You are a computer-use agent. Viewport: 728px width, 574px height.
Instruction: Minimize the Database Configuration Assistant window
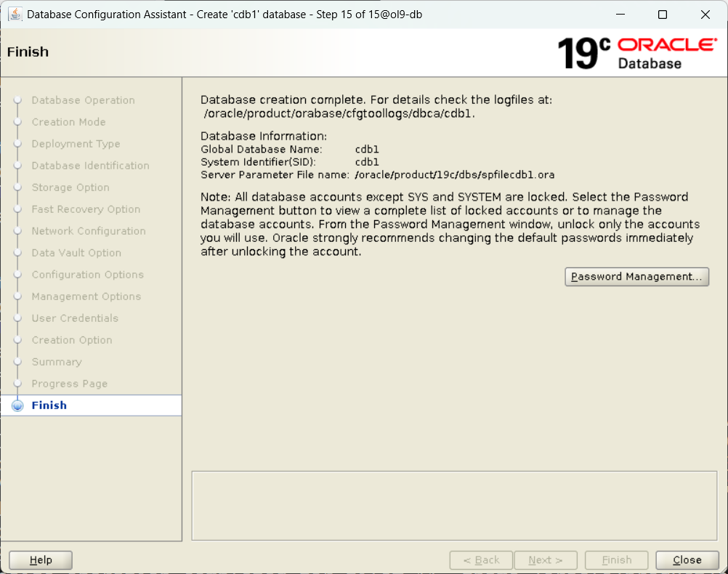pos(620,15)
